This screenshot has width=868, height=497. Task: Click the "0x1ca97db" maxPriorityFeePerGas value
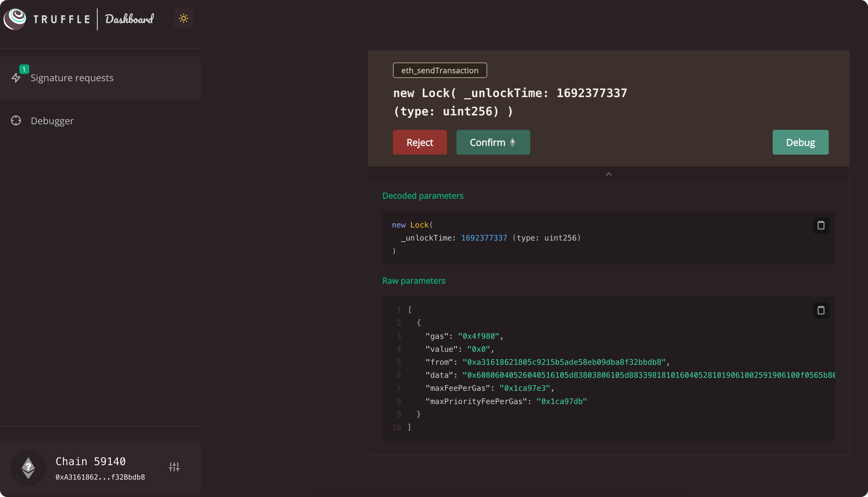[x=561, y=401]
